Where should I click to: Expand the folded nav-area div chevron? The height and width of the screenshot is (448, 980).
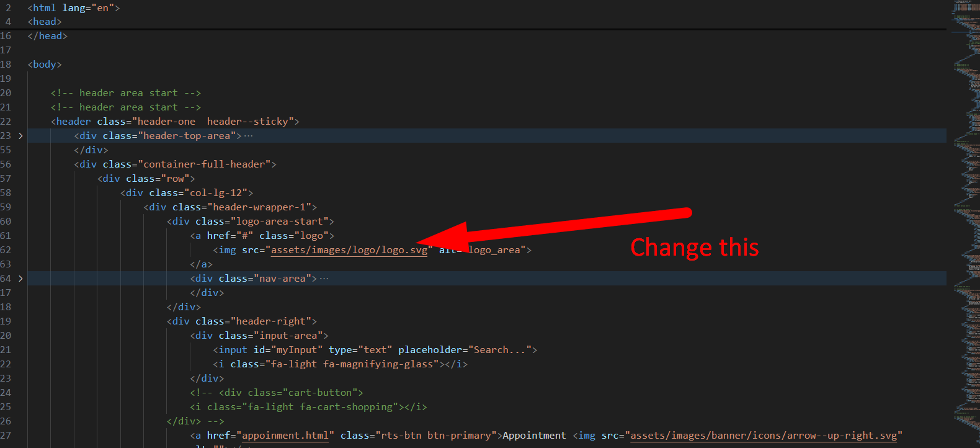[20, 279]
